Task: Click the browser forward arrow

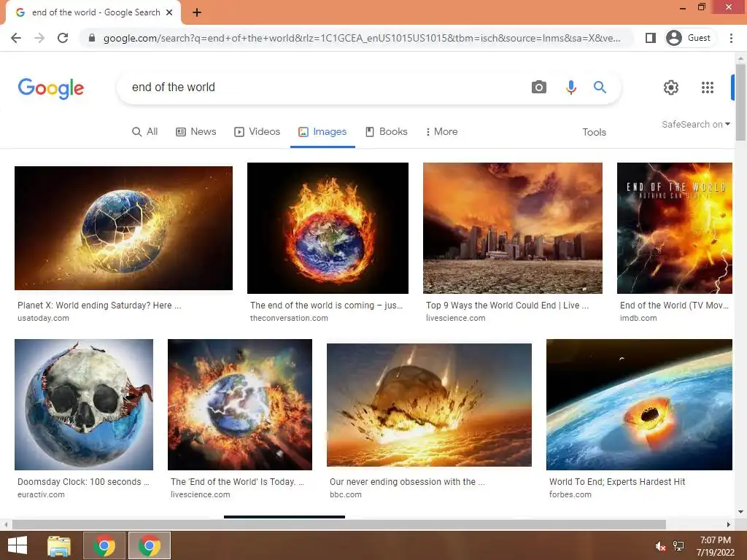Action: (39, 38)
